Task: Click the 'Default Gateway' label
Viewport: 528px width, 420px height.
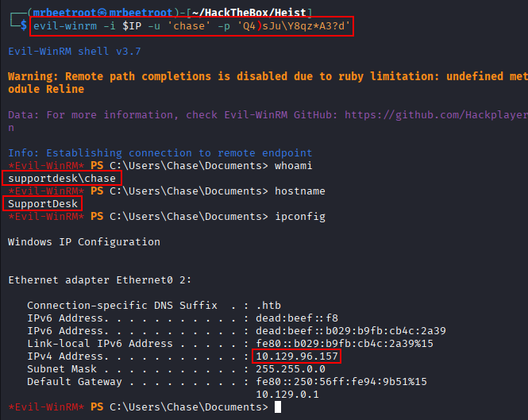Action: click(75, 382)
